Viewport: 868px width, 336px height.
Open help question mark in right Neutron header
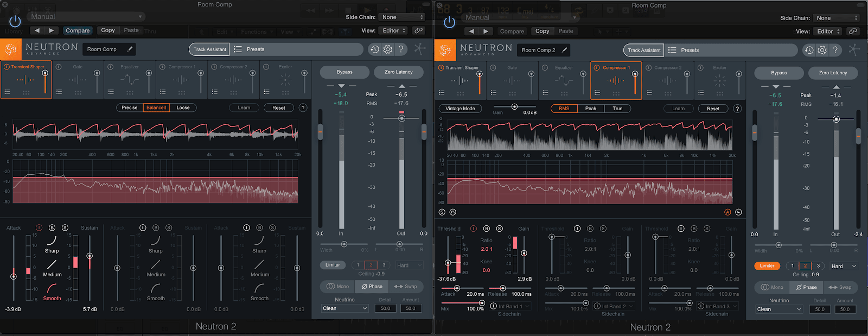[835, 50]
